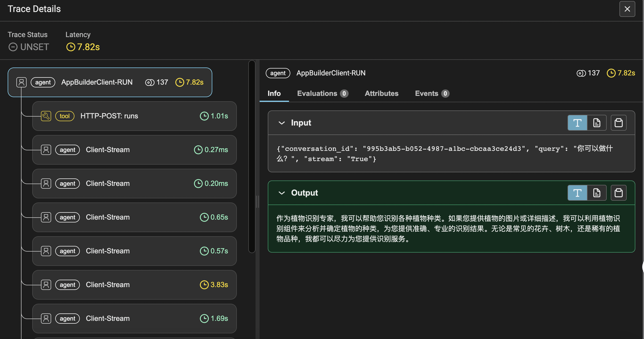Click the copy icon in Input section
644x339 pixels.
click(x=618, y=123)
